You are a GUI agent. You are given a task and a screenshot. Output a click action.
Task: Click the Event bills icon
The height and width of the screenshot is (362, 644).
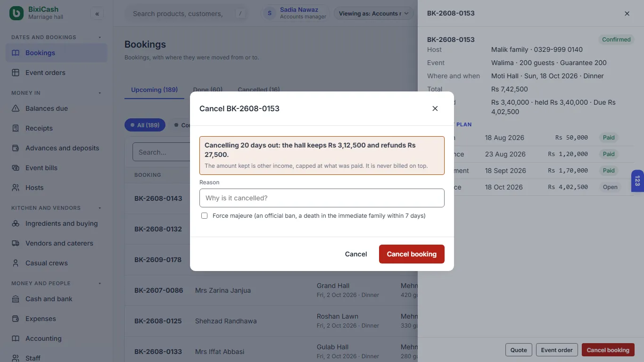click(x=16, y=168)
